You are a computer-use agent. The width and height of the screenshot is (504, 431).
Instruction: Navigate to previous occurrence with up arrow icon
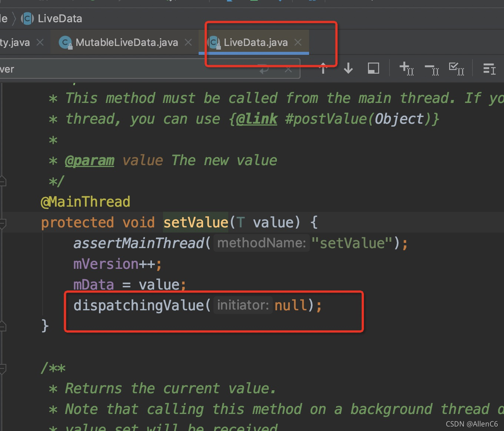point(323,68)
